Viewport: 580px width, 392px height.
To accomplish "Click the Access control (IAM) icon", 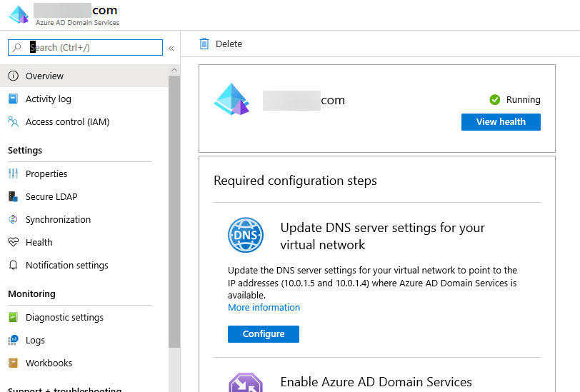I will coord(13,122).
